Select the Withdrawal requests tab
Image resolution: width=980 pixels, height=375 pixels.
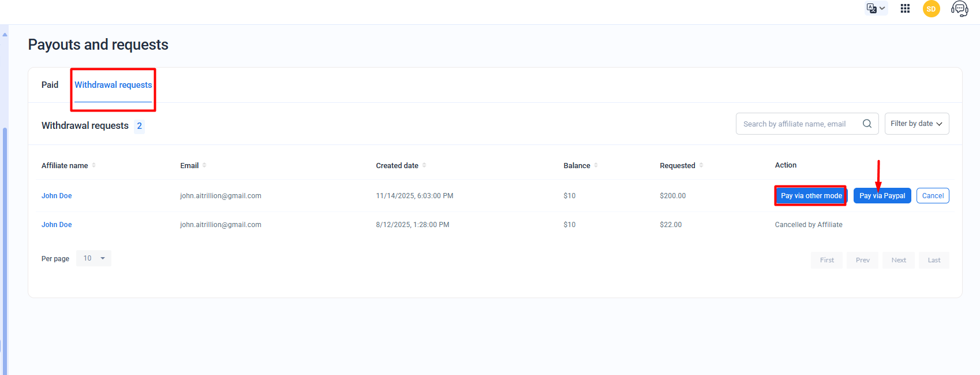click(x=113, y=85)
